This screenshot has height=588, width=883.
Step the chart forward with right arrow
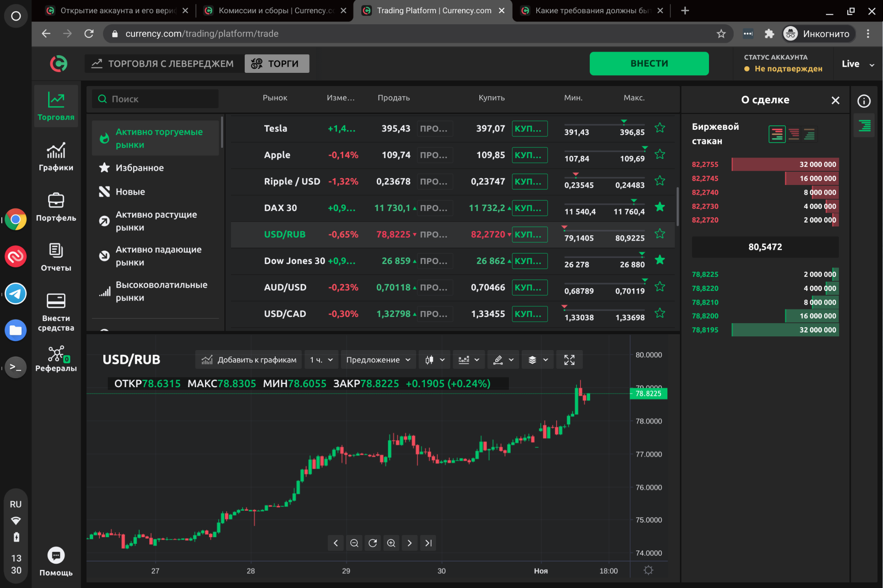pyautogui.click(x=409, y=543)
